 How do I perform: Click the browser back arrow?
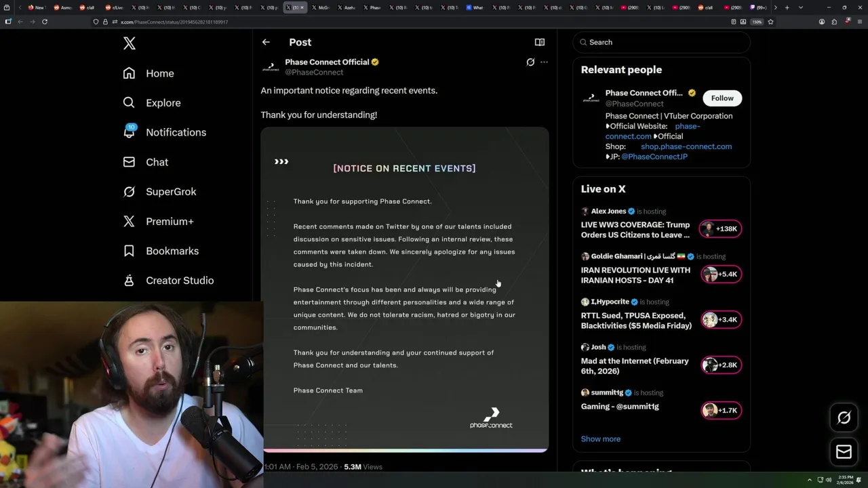click(20, 22)
